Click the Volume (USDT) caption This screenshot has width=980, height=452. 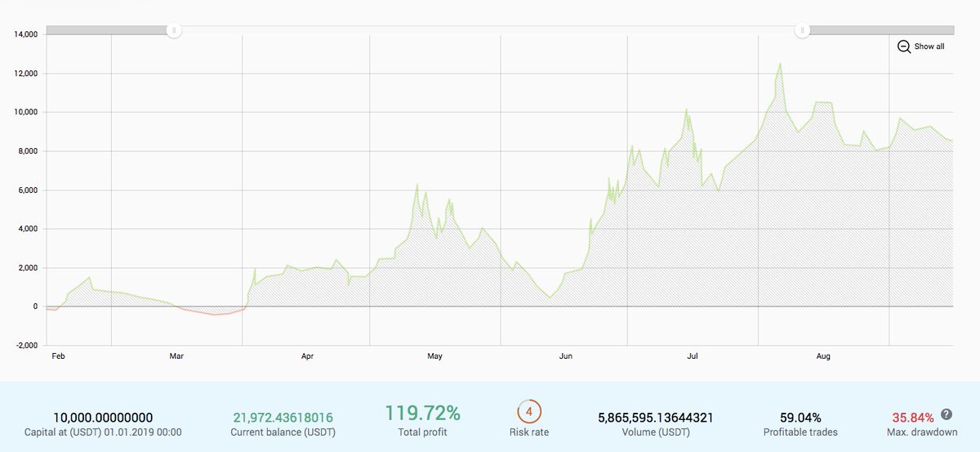[656, 432]
